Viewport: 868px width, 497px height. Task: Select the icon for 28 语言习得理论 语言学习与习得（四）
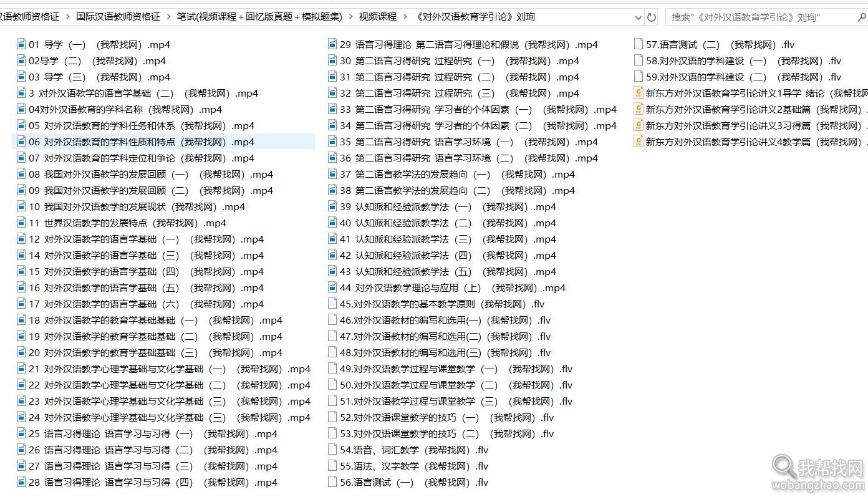pyautogui.click(x=21, y=482)
